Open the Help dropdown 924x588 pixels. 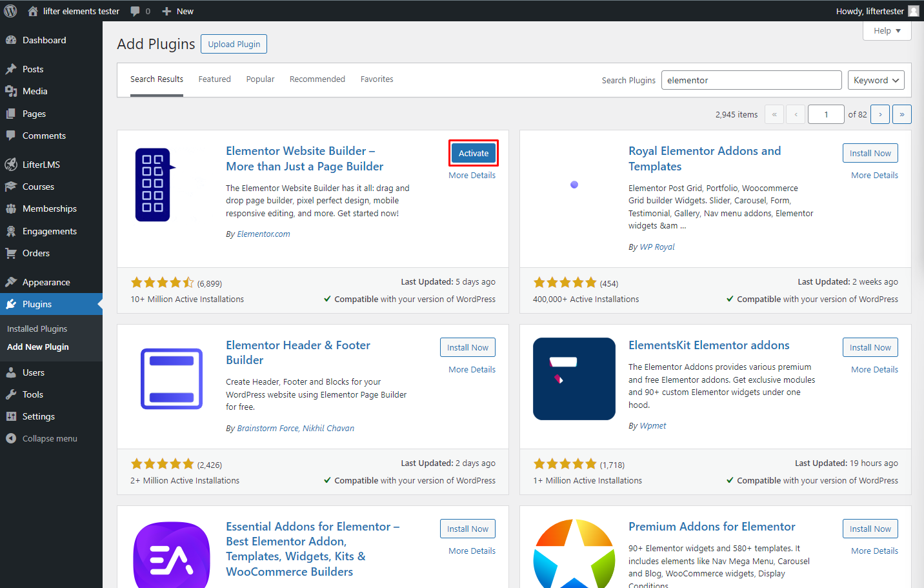pyautogui.click(x=887, y=30)
